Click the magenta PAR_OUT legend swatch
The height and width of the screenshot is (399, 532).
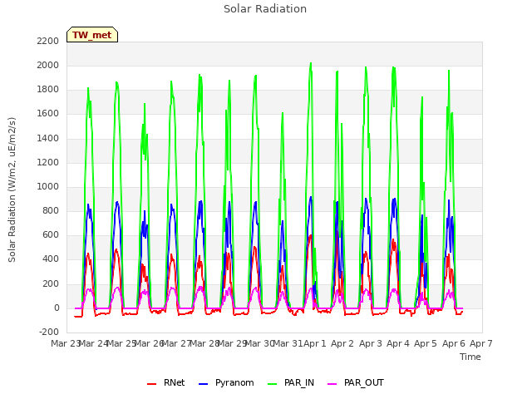click(332, 384)
